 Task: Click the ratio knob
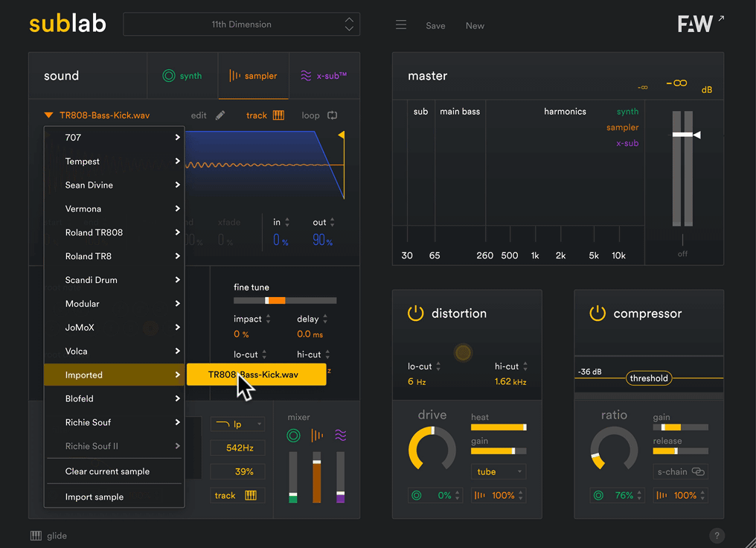pos(614,449)
